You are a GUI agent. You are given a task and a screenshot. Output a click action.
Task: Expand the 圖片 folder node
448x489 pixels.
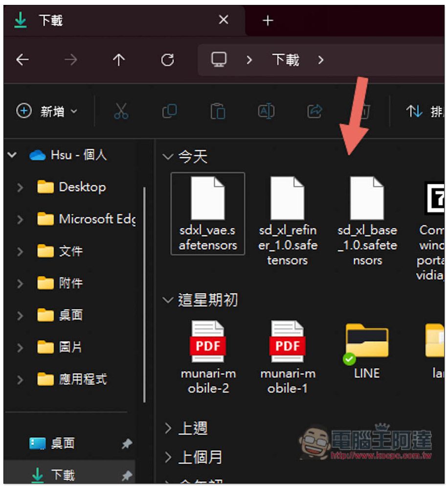[20, 348]
